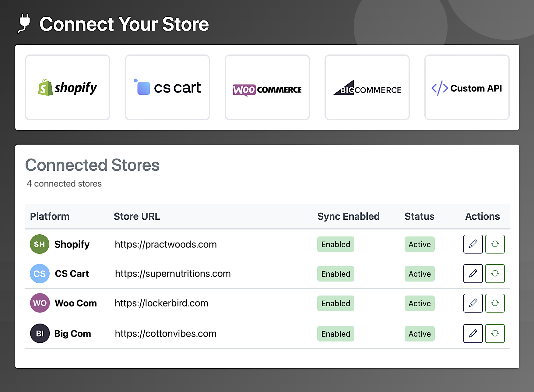Connect a store via the Shopify card
This screenshot has width=534, height=392.
pos(67,87)
